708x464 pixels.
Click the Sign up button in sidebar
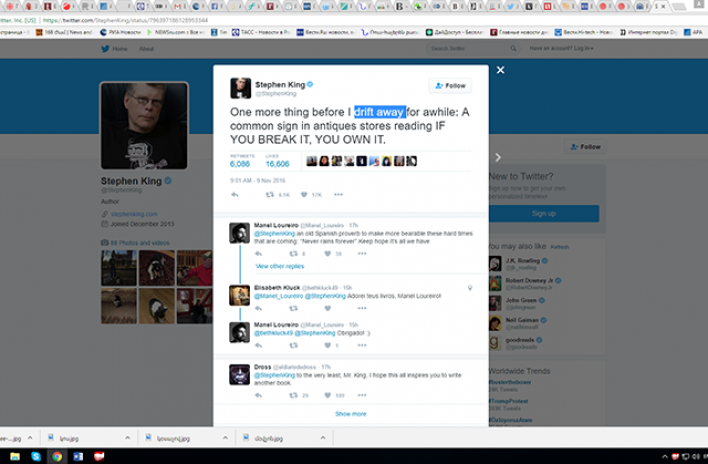[543, 213]
